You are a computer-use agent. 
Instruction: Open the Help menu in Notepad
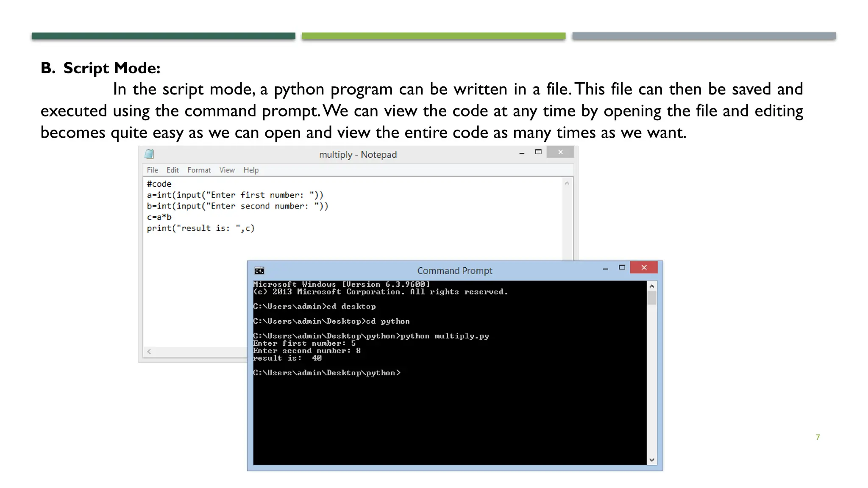[x=251, y=170]
